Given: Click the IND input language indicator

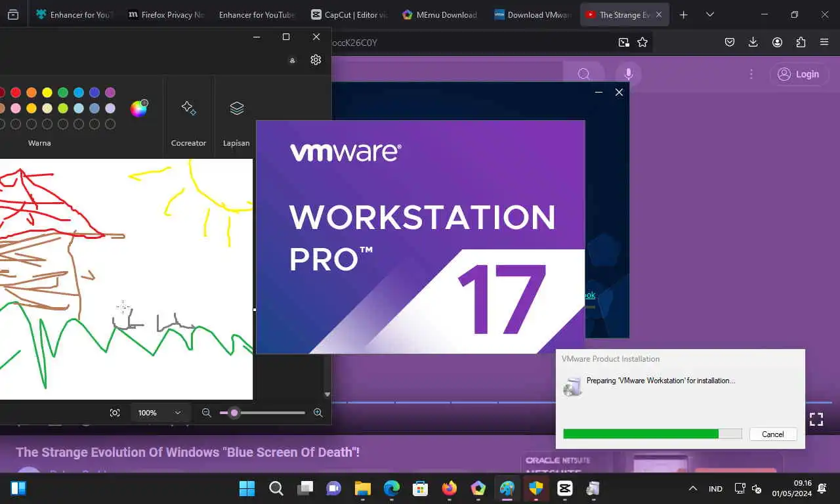Looking at the screenshot, I should (x=715, y=489).
